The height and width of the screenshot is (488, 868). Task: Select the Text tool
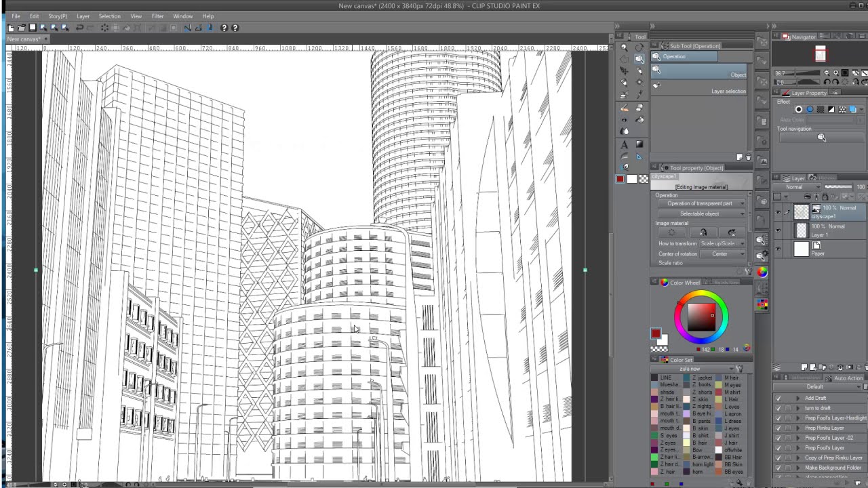pyautogui.click(x=624, y=144)
